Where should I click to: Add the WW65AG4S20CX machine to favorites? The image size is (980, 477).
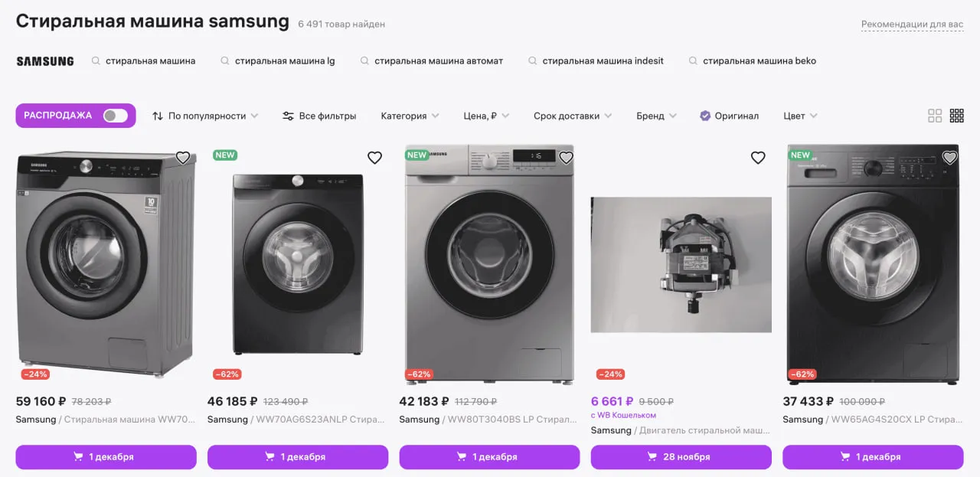point(949,158)
